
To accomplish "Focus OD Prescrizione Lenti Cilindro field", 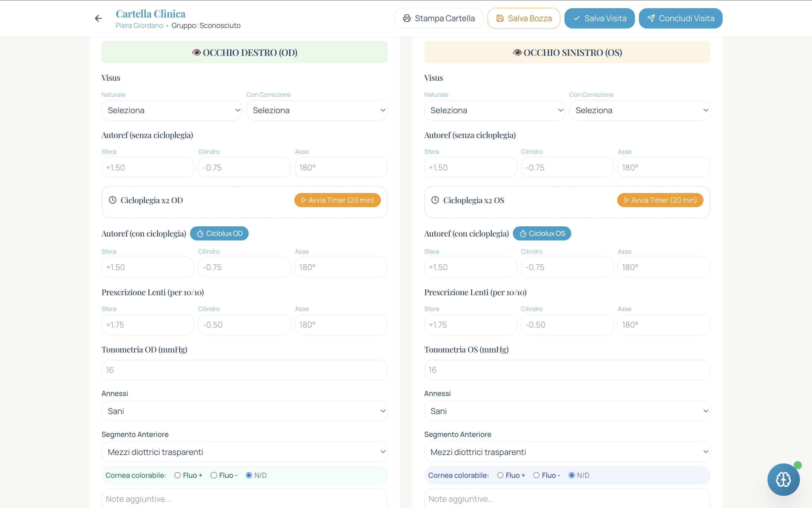I will pyautogui.click(x=244, y=325).
